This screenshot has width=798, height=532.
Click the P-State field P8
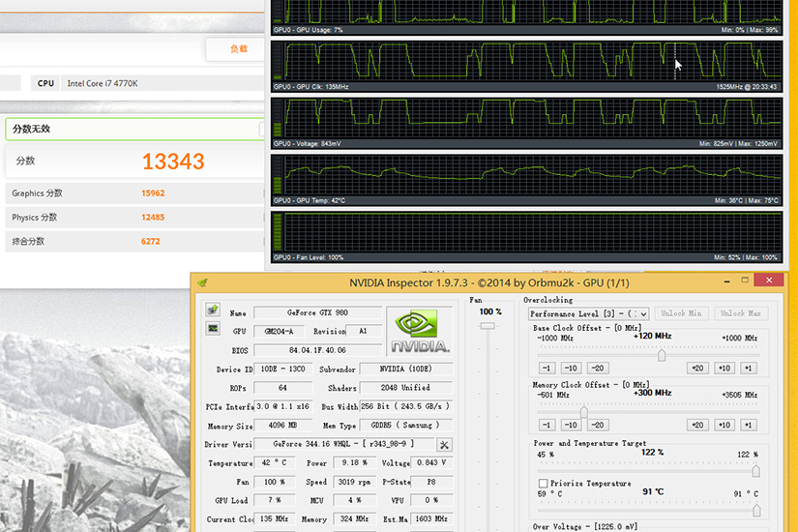tap(431, 482)
